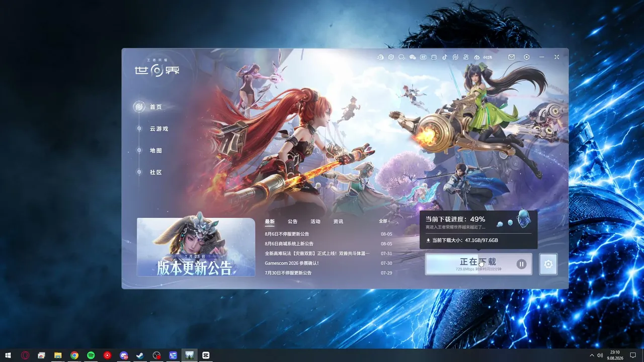Show hidden system tray icons
The width and height of the screenshot is (644, 362).
592,355
